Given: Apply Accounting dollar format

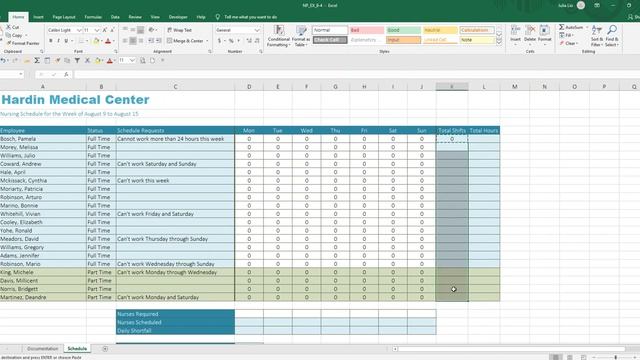Looking at the screenshot, I should tap(220, 41).
